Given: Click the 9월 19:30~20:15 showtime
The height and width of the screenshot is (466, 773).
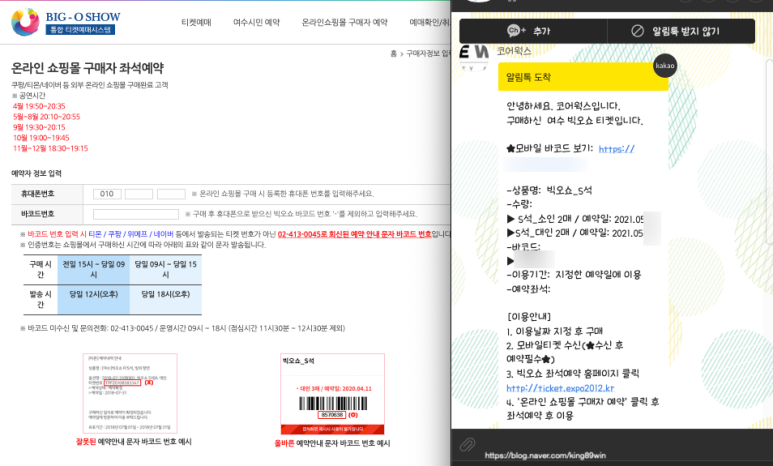Looking at the screenshot, I should point(39,127).
